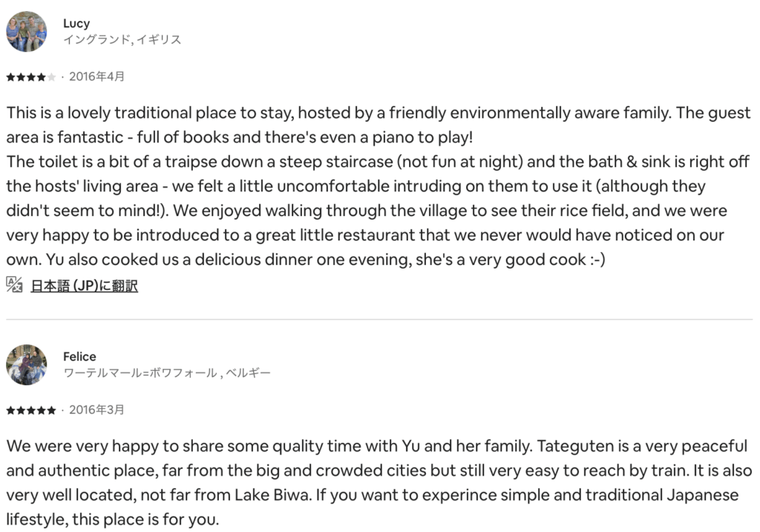The height and width of the screenshot is (532, 760).
Task: Click Lucy's location イングランド, イギリス
Action: [x=122, y=39]
